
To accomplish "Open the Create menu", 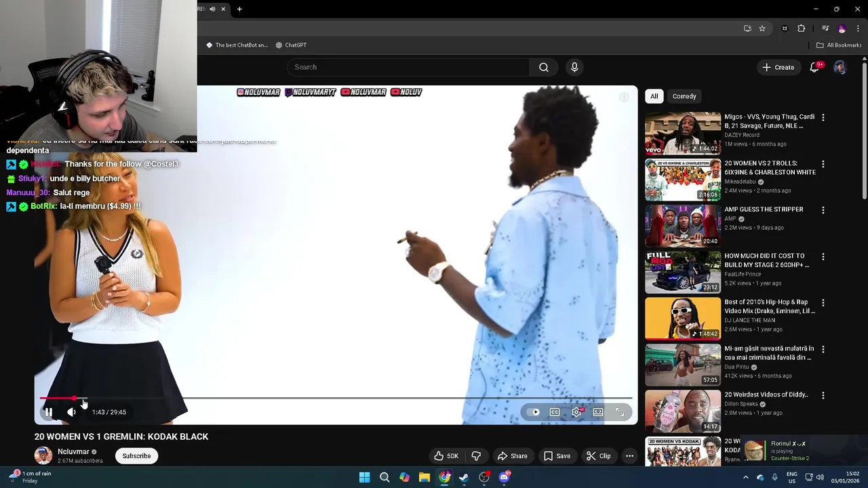I will (778, 67).
